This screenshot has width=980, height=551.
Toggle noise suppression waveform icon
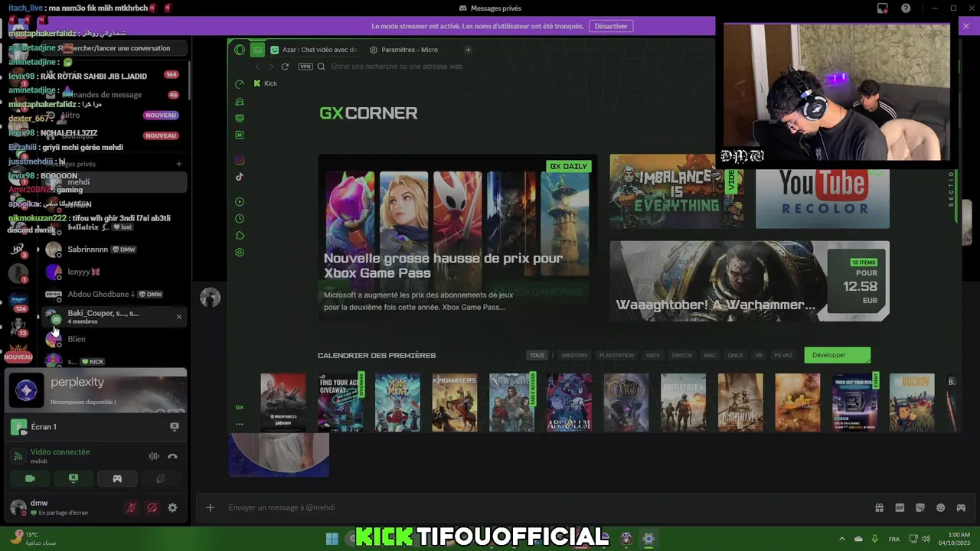pos(154,456)
